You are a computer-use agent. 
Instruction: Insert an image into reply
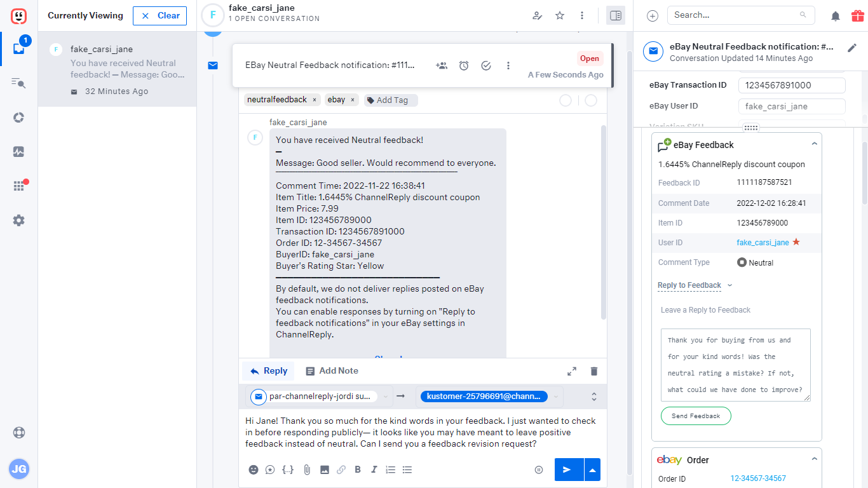point(325,470)
